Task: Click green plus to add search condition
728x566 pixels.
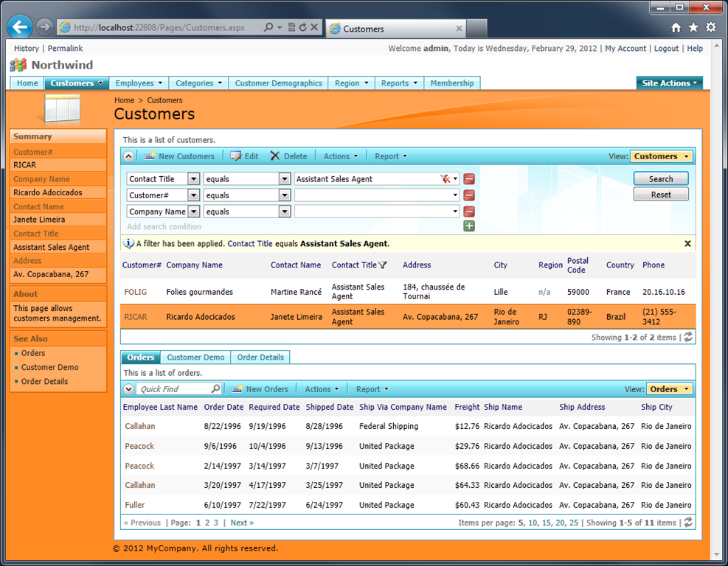Action: pyautogui.click(x=469, y=226)
